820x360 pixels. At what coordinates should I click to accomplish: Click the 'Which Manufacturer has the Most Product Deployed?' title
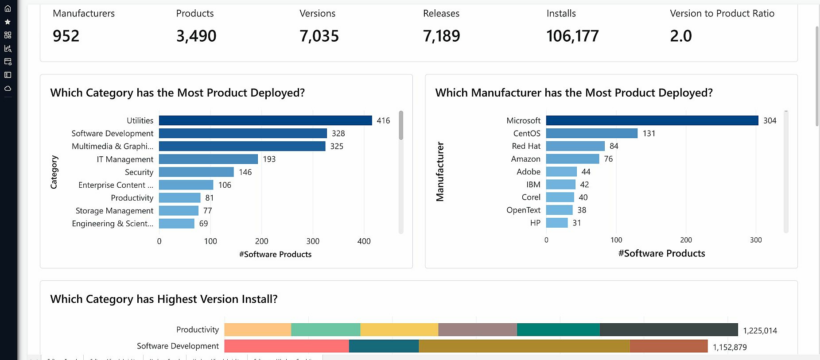point(574,93)
